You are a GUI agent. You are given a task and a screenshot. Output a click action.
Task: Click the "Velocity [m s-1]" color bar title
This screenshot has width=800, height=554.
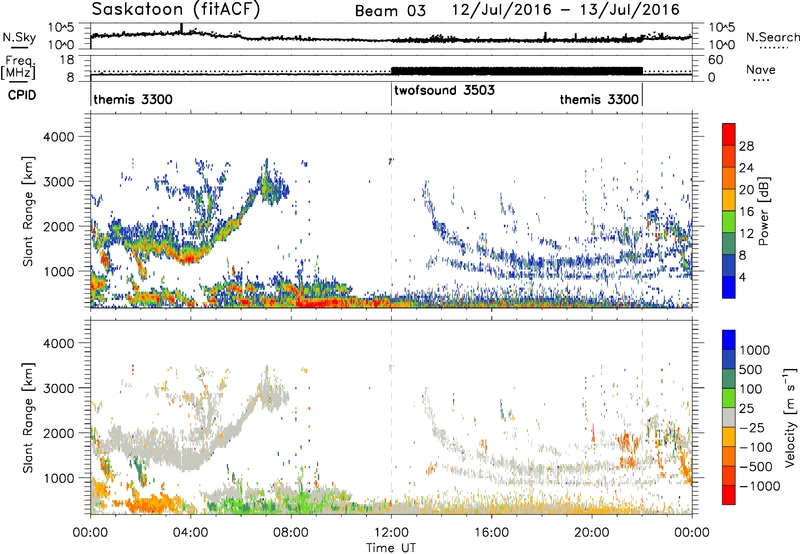coord(790,417)
